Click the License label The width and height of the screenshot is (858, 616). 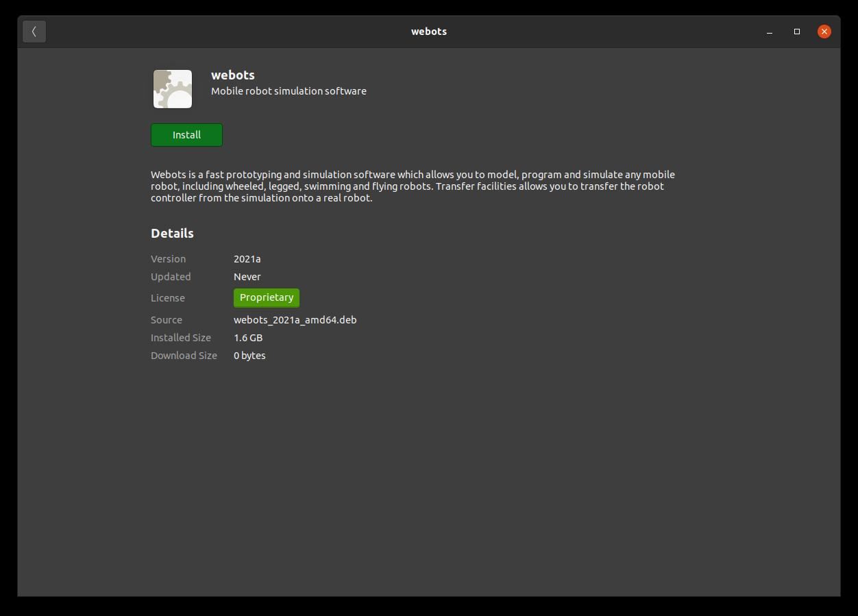tap(168, 298)
